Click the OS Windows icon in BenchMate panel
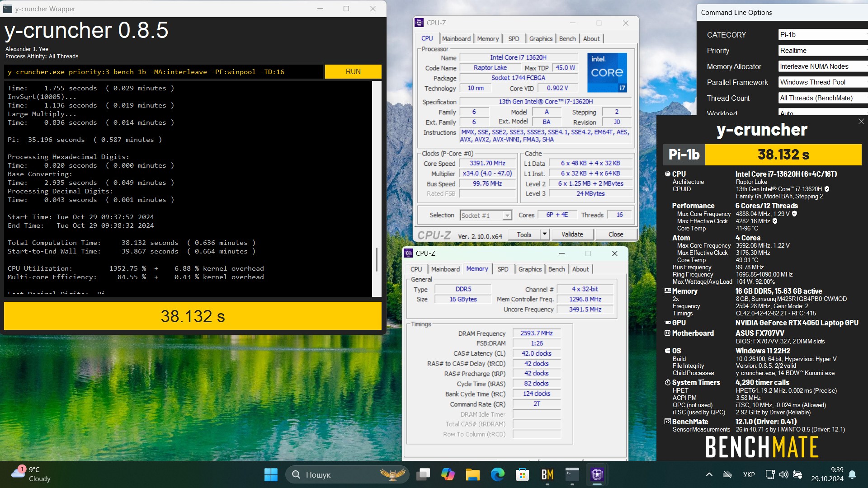 [x=667, y=351]
